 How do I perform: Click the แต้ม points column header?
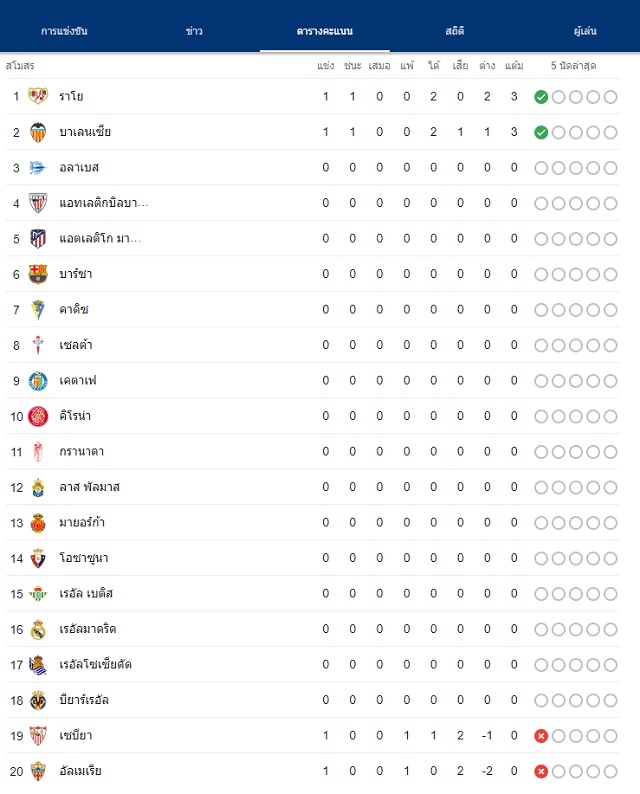tap(514, 65)
